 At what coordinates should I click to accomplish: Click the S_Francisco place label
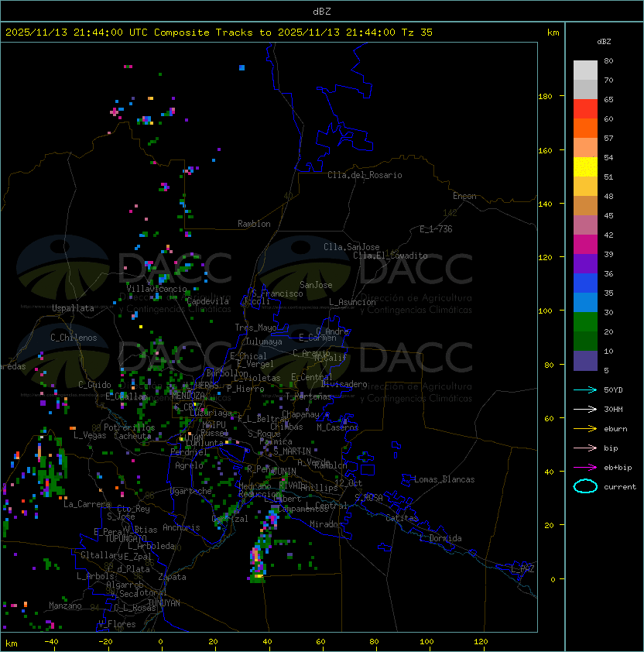[x=277, y=293]
